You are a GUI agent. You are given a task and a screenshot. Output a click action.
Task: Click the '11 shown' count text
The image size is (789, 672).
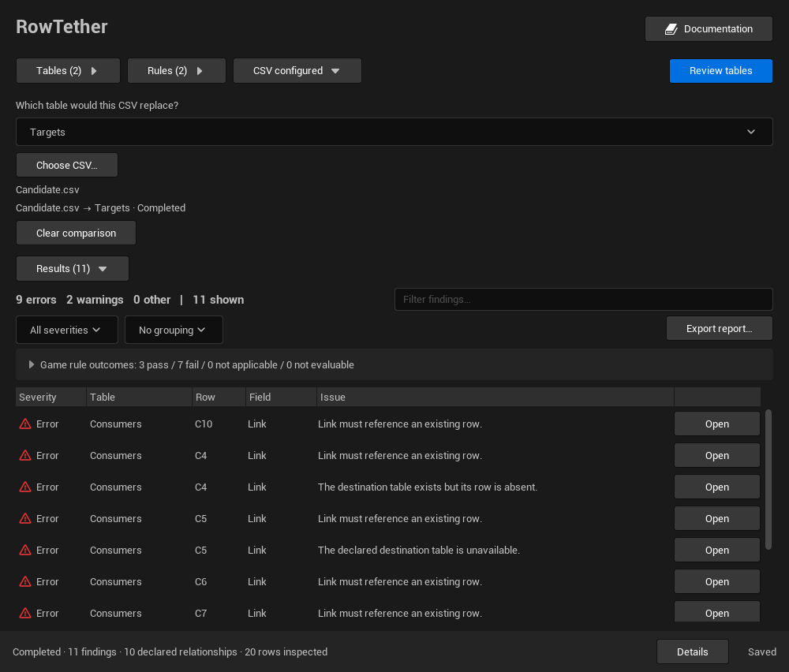coord(219,300)
